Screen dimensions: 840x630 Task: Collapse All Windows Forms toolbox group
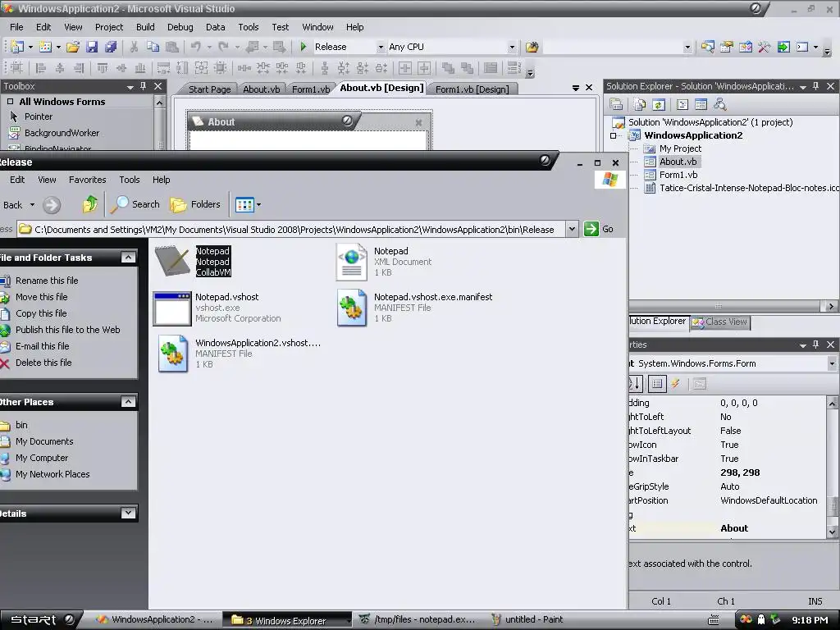(x=10, y=101)
